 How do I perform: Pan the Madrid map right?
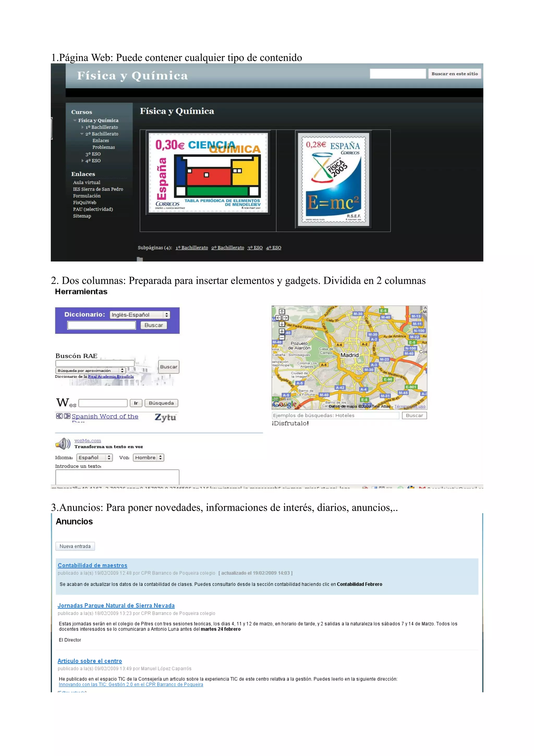pyautogui.click(x=285, y=318)
